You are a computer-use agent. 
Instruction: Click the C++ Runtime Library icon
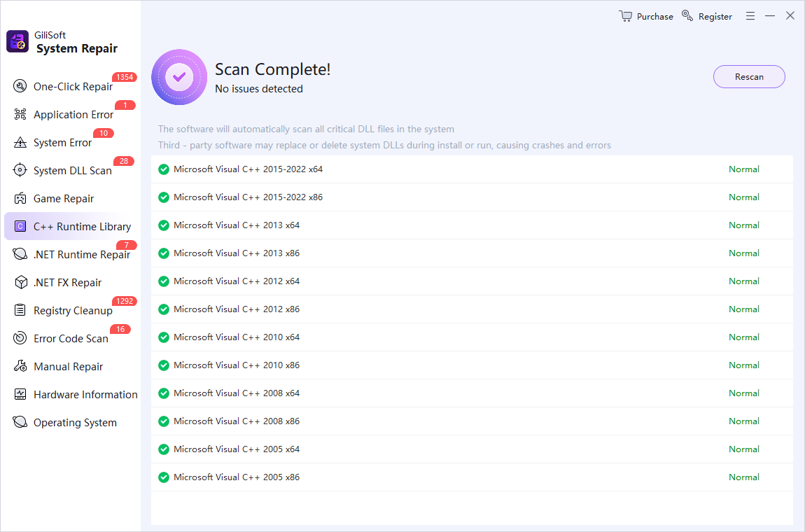pyautogui.click(x=20, y=226)
